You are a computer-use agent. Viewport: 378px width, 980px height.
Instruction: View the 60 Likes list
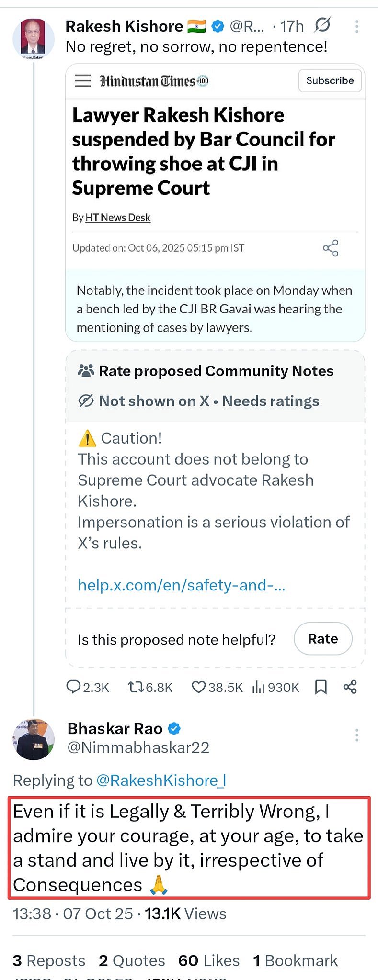tap(209, 960)
